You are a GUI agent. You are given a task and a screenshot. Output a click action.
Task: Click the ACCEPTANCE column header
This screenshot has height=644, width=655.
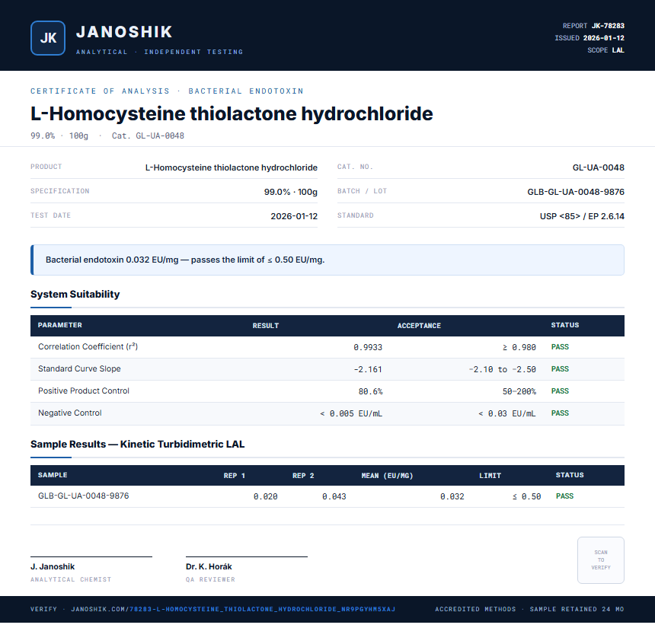click(x=419, y=325)
